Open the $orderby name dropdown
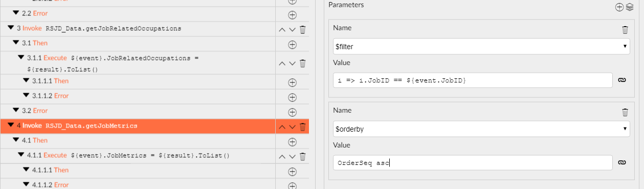This screenshot has width=644, height=189. point(481,129)
